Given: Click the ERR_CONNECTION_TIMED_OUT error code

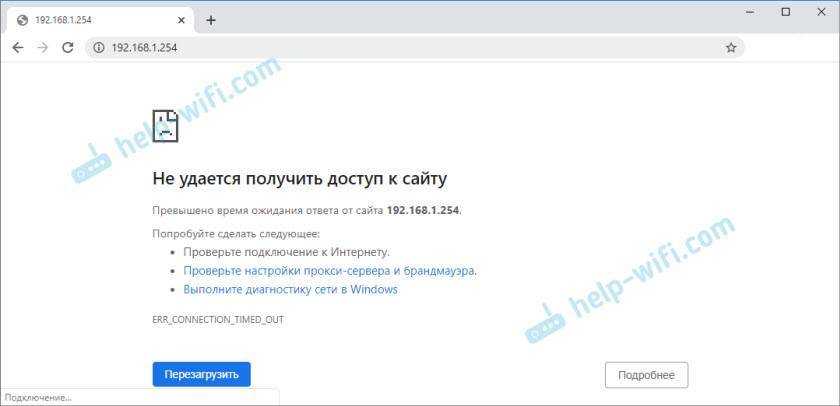Looking at the screenshot, I should click(x=218, y=319).
